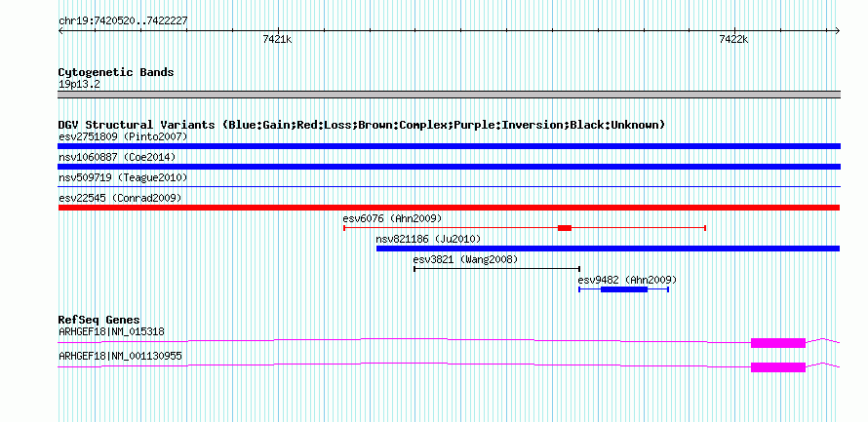Select the RefSeq Genes track title
Image resolution: width=868 pixels, height=422 pixels.
click(x=99, y=321)
